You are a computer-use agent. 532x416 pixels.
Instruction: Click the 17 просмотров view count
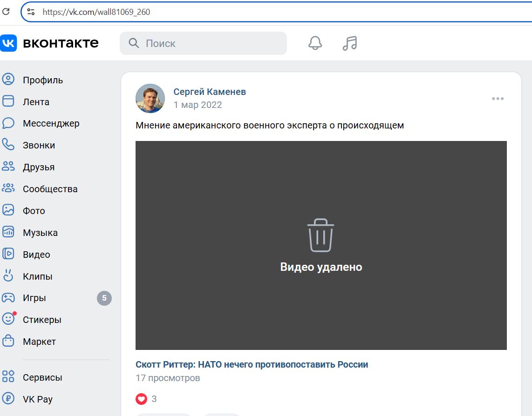[168, 378]
